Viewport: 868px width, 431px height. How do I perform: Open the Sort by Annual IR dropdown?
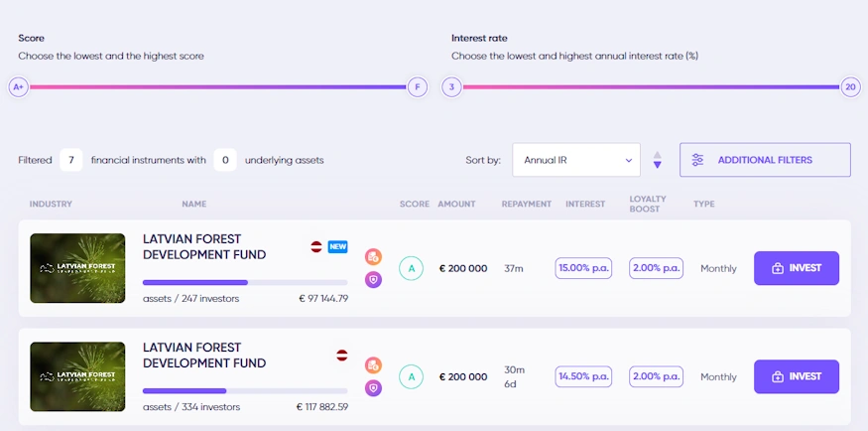click(576, 160)
